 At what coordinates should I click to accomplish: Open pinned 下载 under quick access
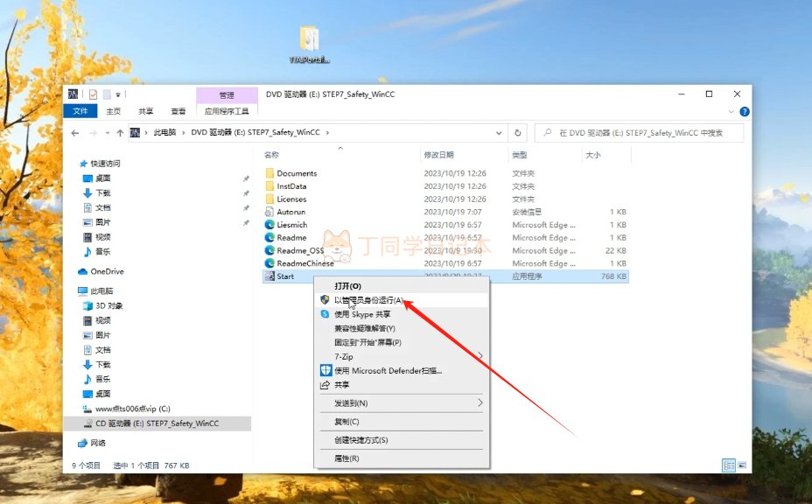(102, 192)
